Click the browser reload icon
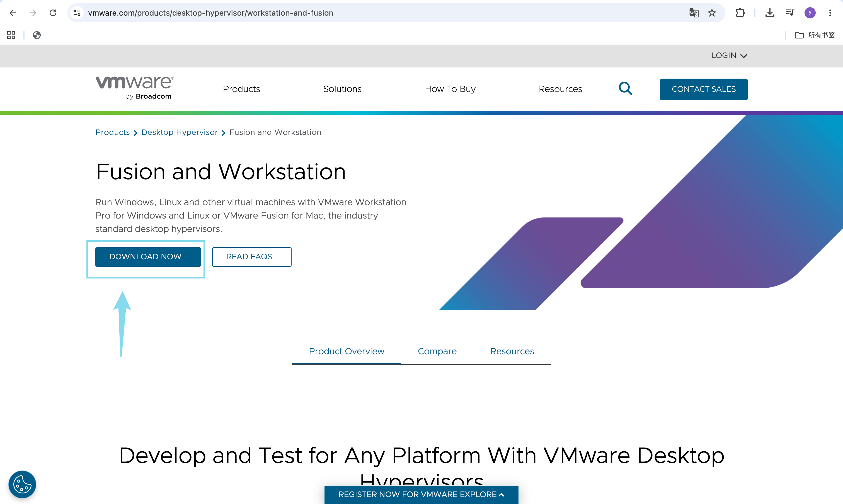The image size is (843, 504). (53, 13)
